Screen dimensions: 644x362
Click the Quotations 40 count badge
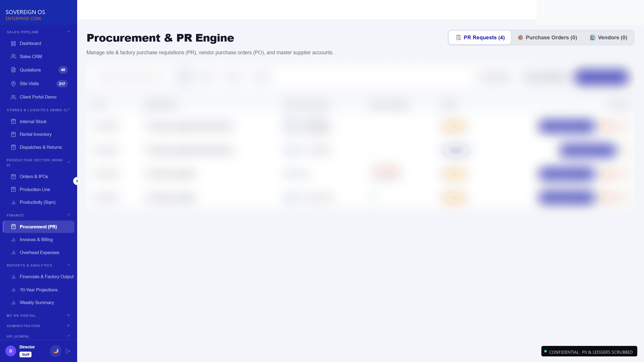63,70
